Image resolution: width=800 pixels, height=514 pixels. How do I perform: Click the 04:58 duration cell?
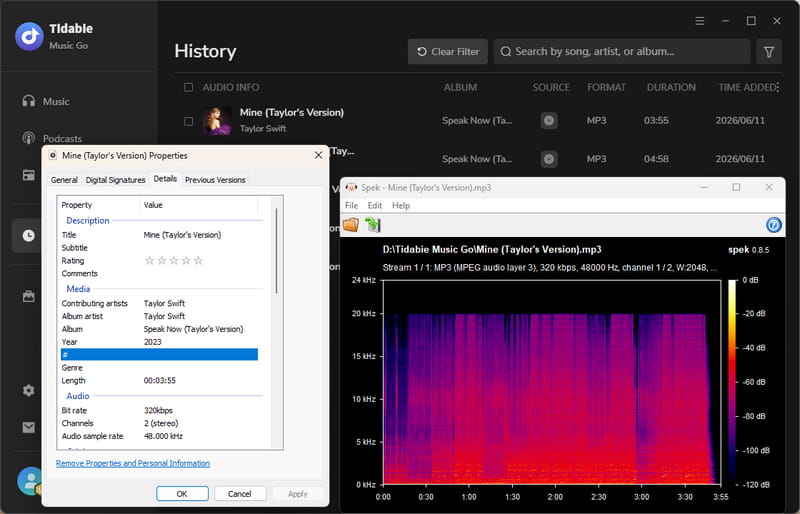click(x=656, y=159)
